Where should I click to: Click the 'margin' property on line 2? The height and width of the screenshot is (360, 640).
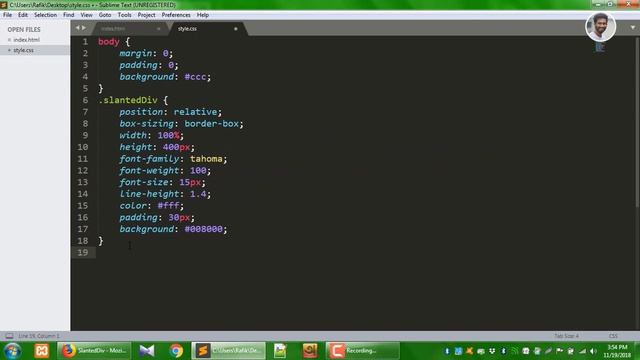pyautogui.click(x=136, y=53)
